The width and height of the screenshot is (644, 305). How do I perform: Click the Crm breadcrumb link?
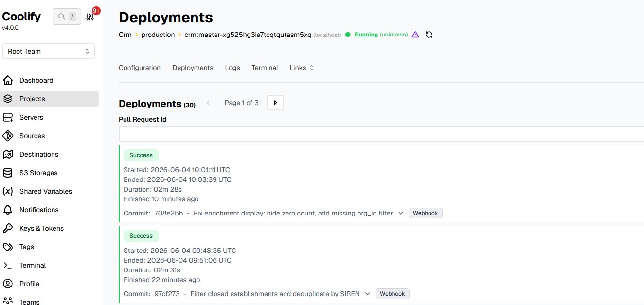125,35
